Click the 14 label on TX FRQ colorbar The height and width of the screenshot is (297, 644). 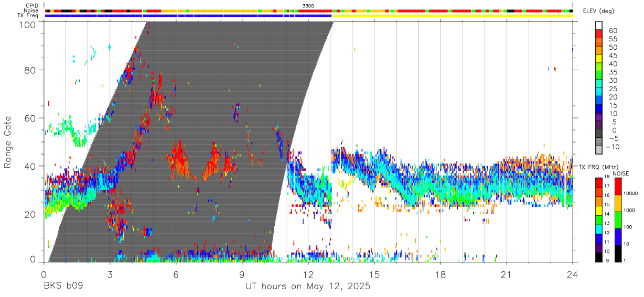pos(608,214)
